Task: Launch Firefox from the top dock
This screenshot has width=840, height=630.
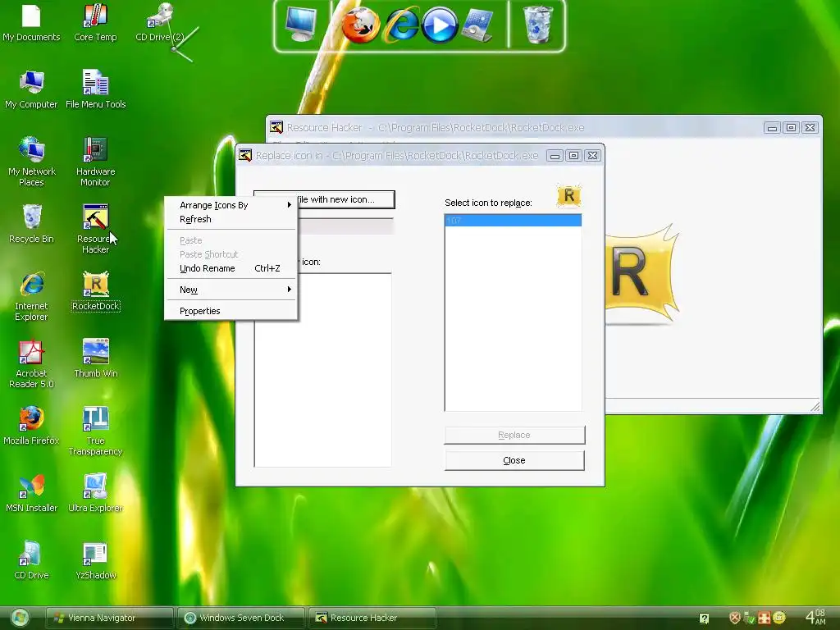Action: (361, 25)
